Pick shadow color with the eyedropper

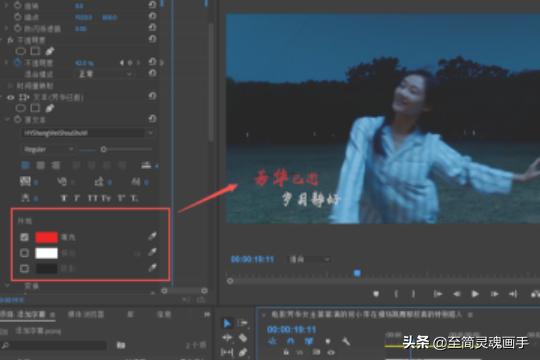(152, 267)
